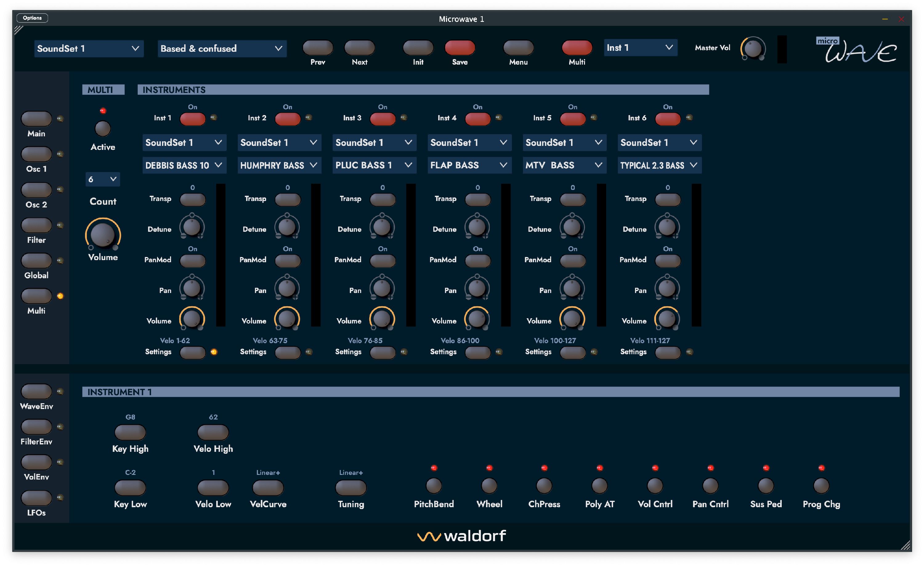Click the Key High value button
The image size is (924, 566).
point(130,432)
